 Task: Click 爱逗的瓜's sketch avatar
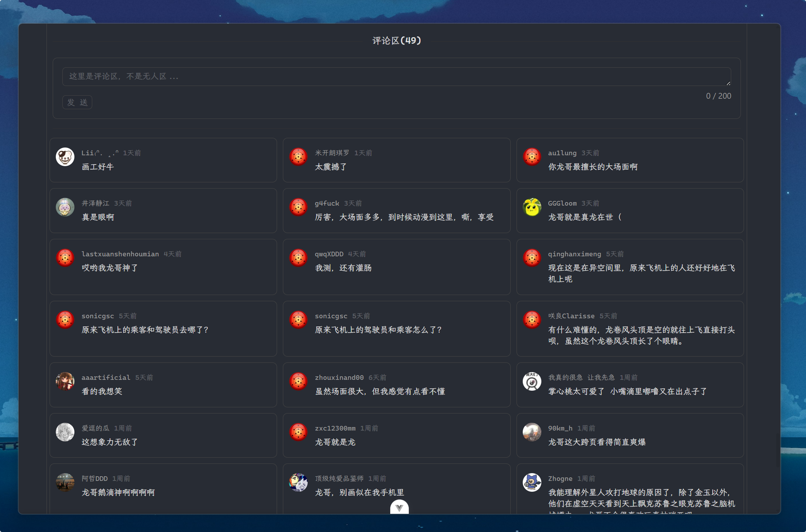(65, 432)
